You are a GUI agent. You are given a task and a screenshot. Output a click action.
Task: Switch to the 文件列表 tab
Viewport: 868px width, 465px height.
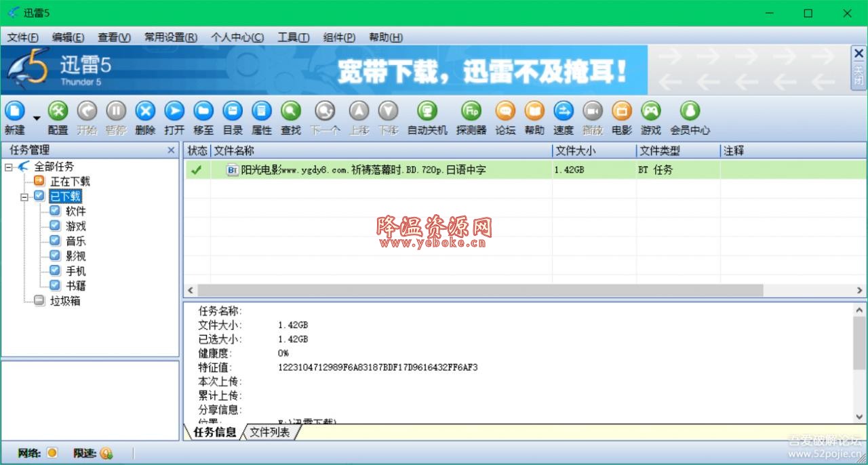pyautogui.click(x=269, y=432)
